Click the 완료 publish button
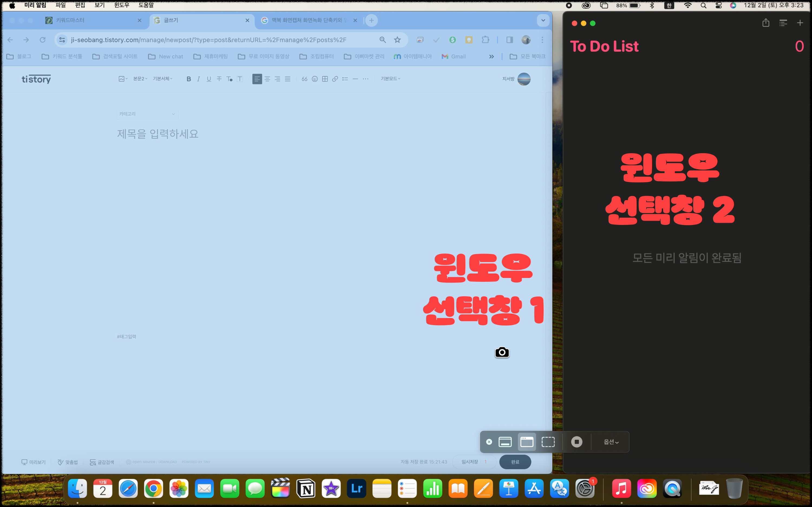Viewport: 812px width, 507px height. 515,462
